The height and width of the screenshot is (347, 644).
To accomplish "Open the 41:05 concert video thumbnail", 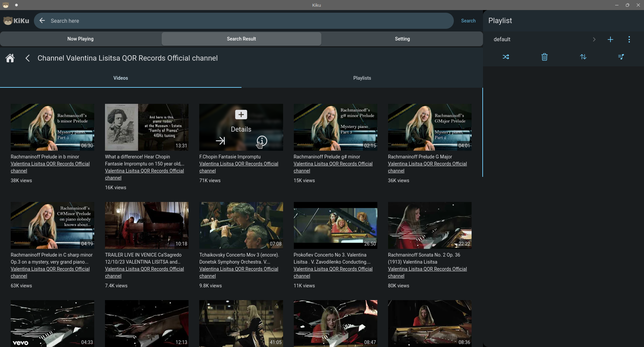I will pos(241,324).
